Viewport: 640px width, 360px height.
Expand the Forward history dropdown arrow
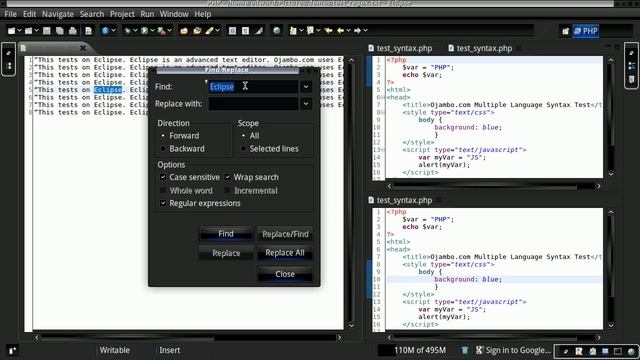365,31
